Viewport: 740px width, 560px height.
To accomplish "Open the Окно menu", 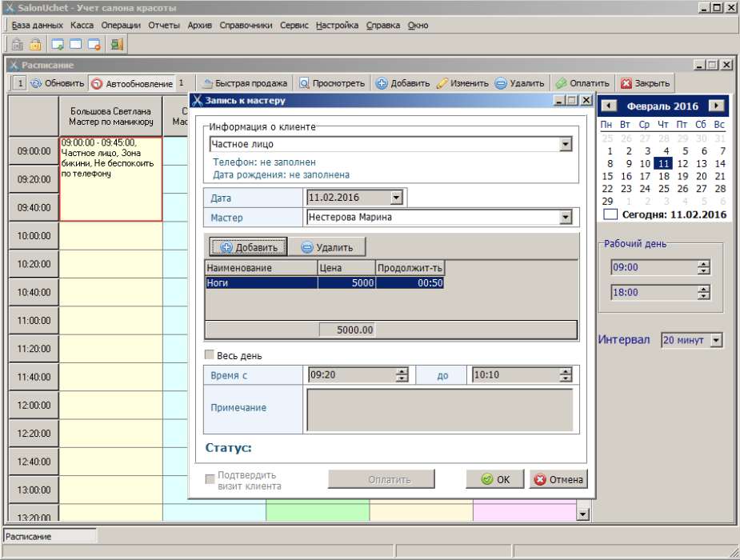I will [x=418, y=26].
